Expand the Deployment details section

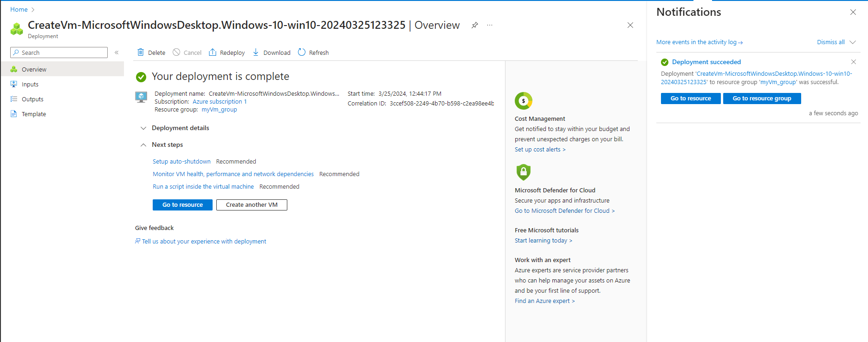[x=143, y=128]
